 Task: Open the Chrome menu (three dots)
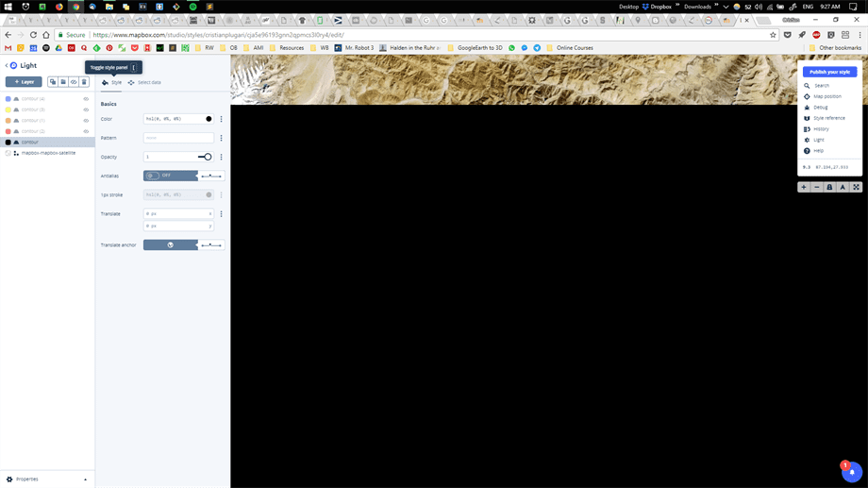tap(860, 35)
